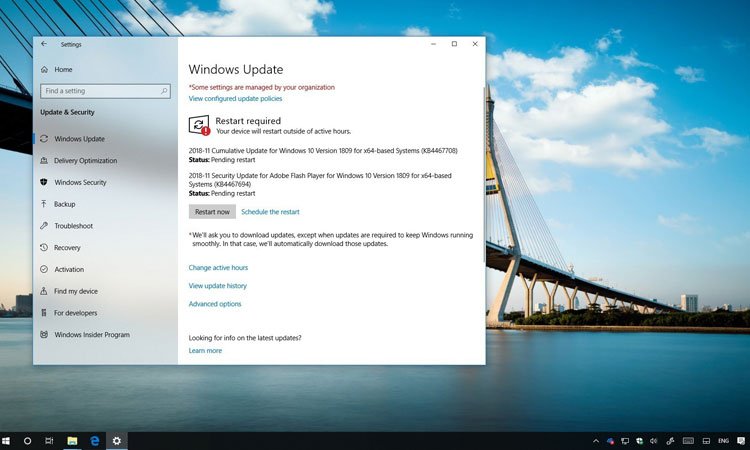Open the For developers page
The width and height of the screenshot is (750, 450).
coord(75,313)
